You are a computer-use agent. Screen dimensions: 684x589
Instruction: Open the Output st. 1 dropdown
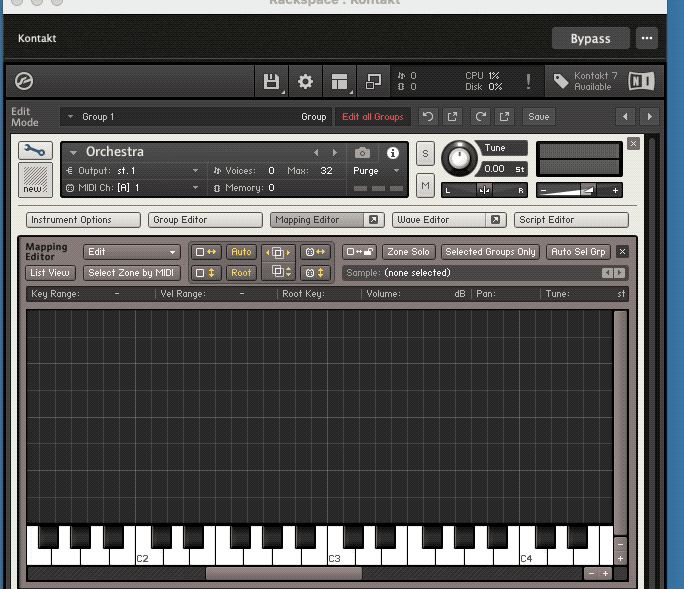tap(133, 171)
